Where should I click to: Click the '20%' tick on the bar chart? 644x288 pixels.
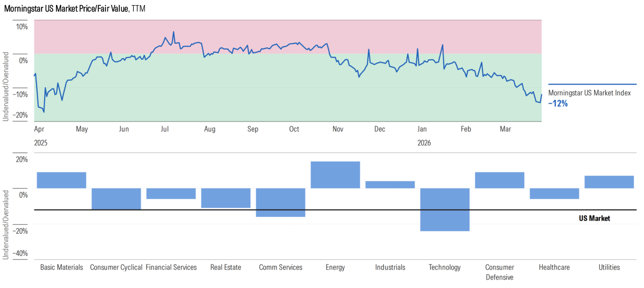pyautogui.click(x=22, y=159)
